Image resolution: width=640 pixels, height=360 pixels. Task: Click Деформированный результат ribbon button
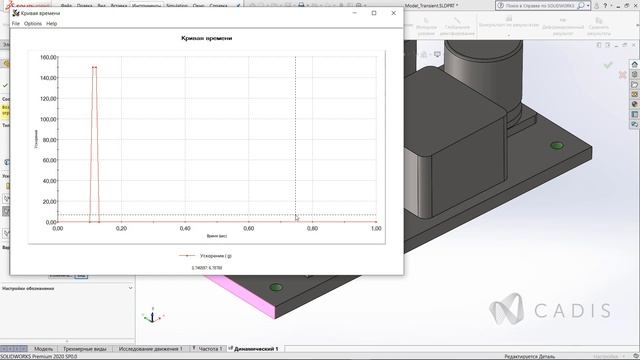tap(563, 27)
